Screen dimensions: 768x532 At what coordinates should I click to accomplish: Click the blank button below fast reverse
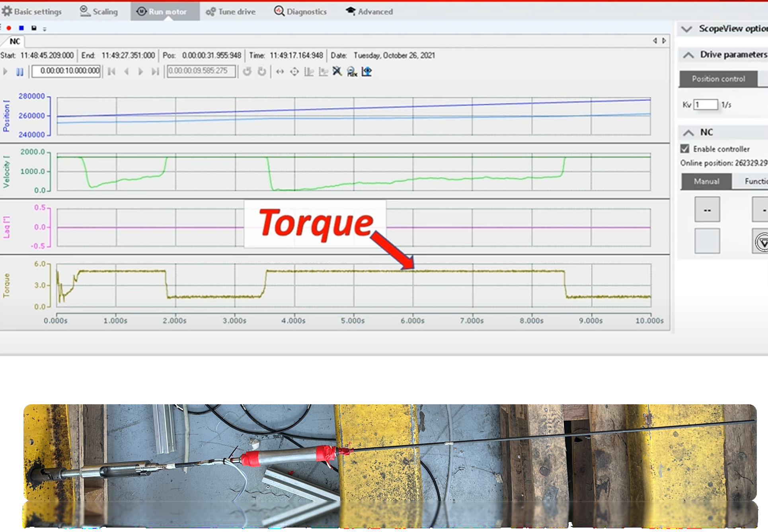pyautogui.click(x=707, y=241)
